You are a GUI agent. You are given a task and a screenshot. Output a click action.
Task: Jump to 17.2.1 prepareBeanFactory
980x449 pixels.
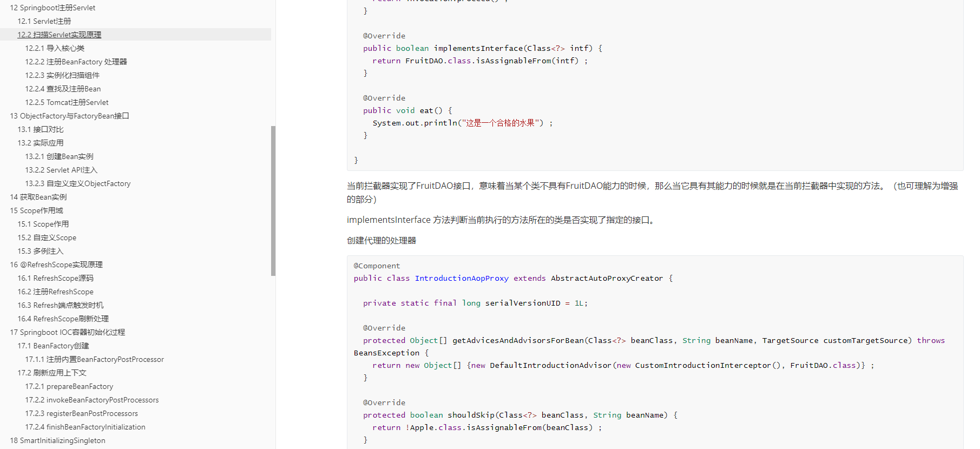69,386
